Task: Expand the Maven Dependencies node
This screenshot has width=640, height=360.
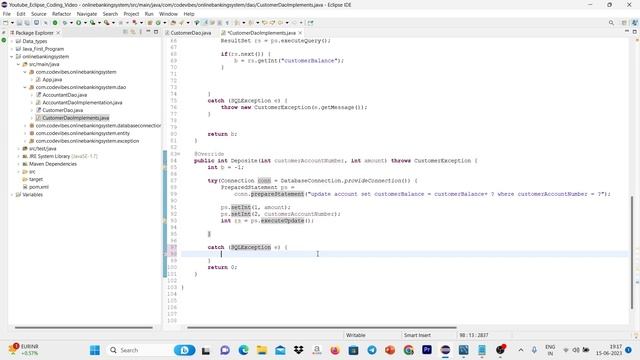Action: 18,164
